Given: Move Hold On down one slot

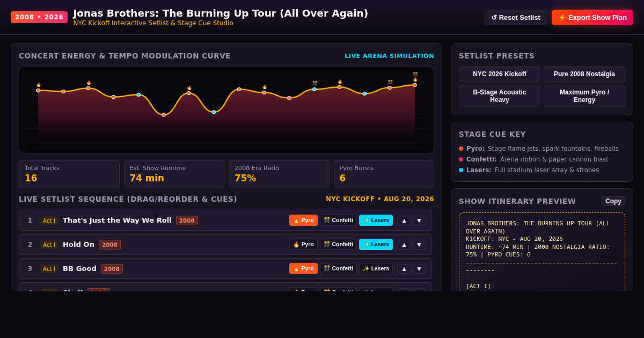Looking at the screenshot, I should [x=419, y=245].
